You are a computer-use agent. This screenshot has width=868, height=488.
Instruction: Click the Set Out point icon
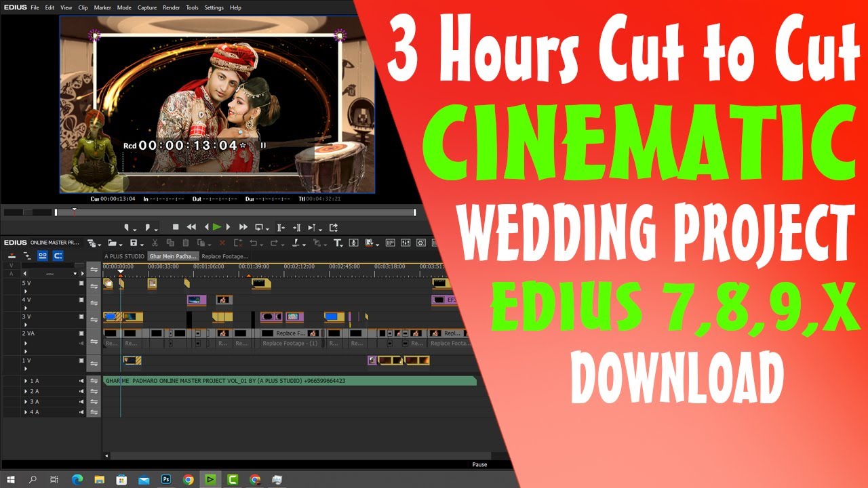pos(147,227)
